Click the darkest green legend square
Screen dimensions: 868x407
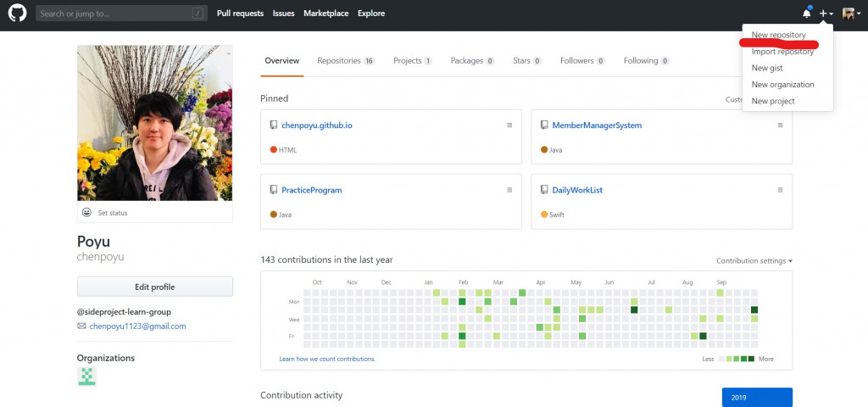point(752,360)
